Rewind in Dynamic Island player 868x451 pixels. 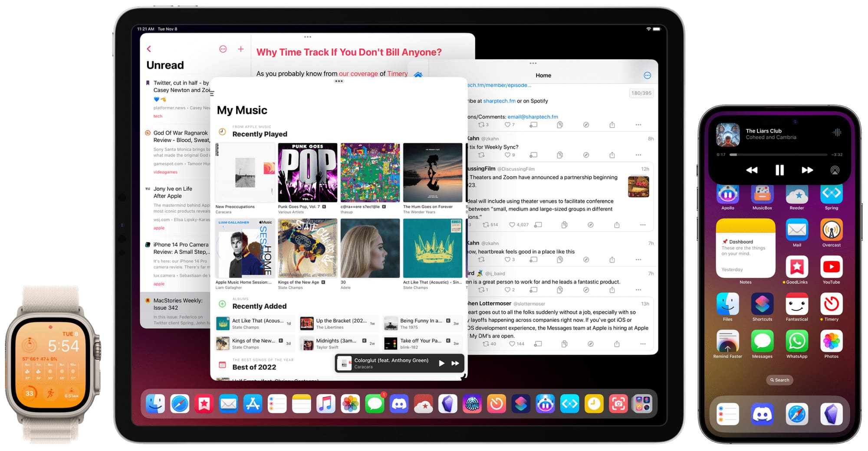(752, 170)
